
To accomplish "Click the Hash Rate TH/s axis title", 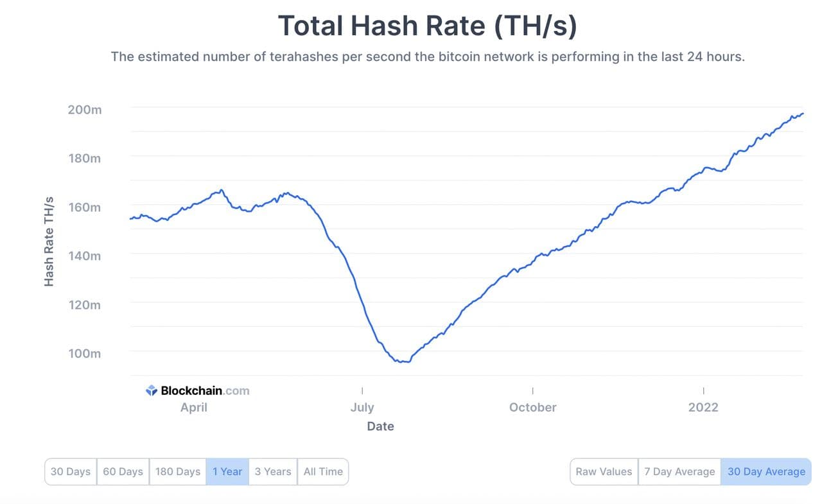I will pyautogui.click(x=49, y=242).
